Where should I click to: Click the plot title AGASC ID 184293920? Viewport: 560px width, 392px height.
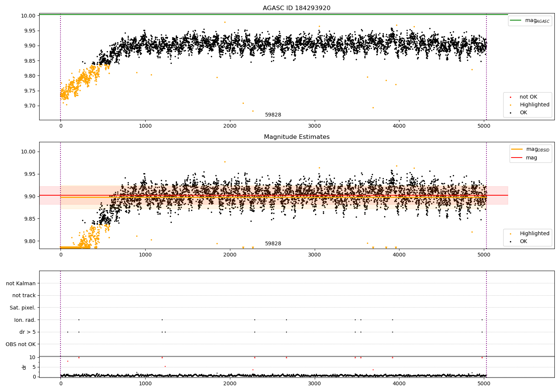coord(296,8)
